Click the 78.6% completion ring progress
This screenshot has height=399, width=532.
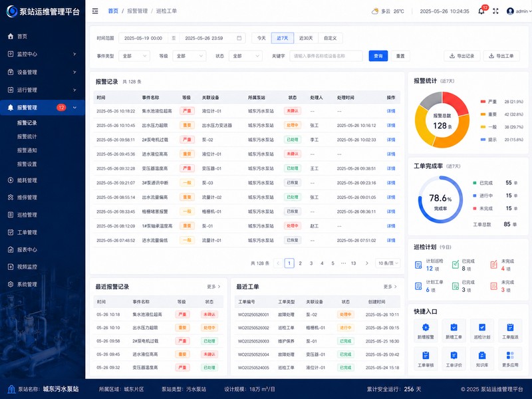point(440,199)
